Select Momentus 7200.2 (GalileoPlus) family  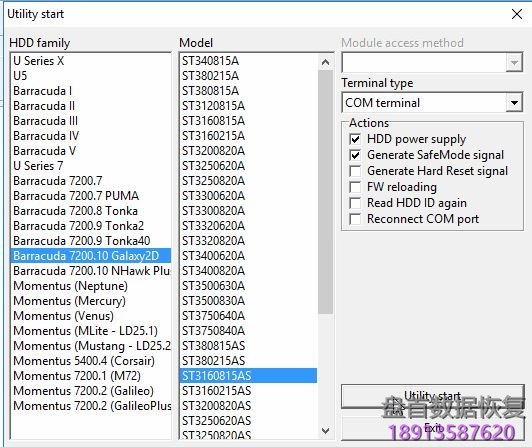[91, 406]
